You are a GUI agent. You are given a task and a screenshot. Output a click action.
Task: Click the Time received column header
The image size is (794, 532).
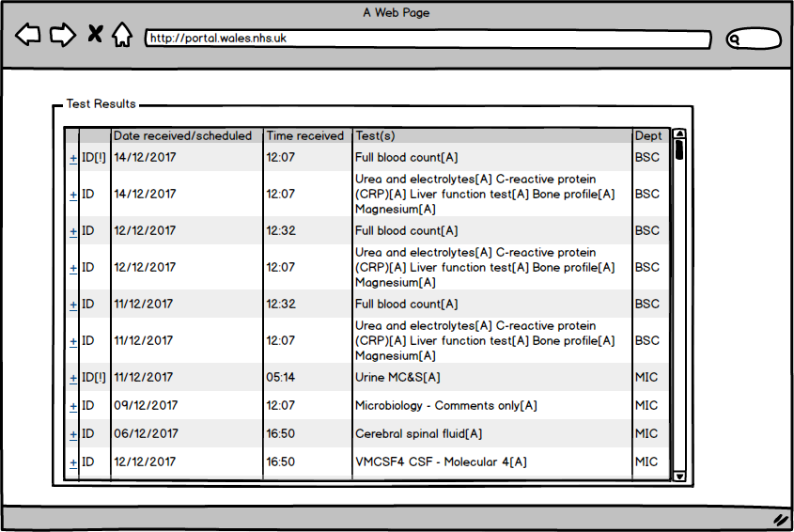[305, 136]
